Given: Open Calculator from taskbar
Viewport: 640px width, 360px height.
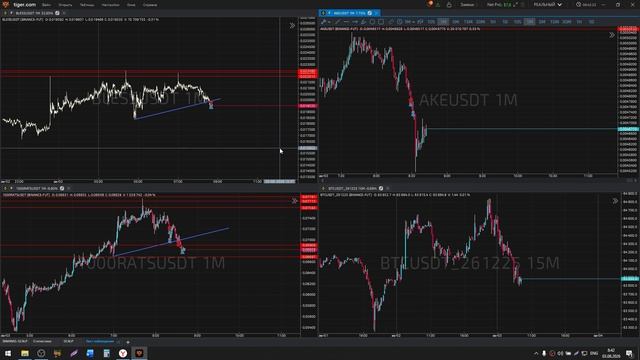Looking at the screenshot, I should coord(107,353).
